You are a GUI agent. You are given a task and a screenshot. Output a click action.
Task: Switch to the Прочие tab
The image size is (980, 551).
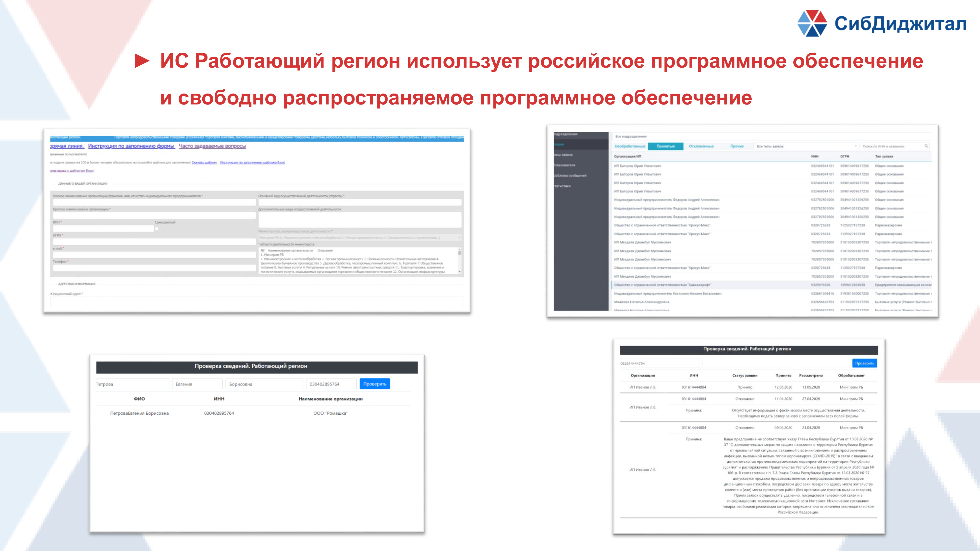(x=737, y=146)
